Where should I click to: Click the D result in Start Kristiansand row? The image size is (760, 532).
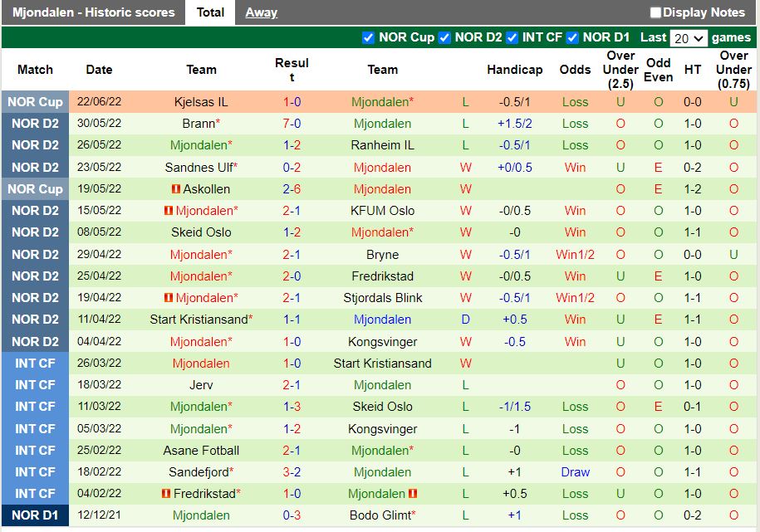point(465,320)
